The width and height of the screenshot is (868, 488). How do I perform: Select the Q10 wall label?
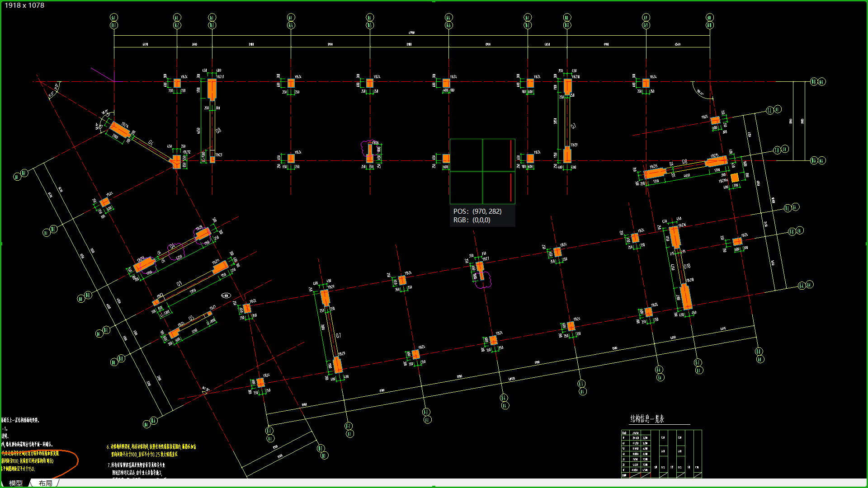click(687, 266)
